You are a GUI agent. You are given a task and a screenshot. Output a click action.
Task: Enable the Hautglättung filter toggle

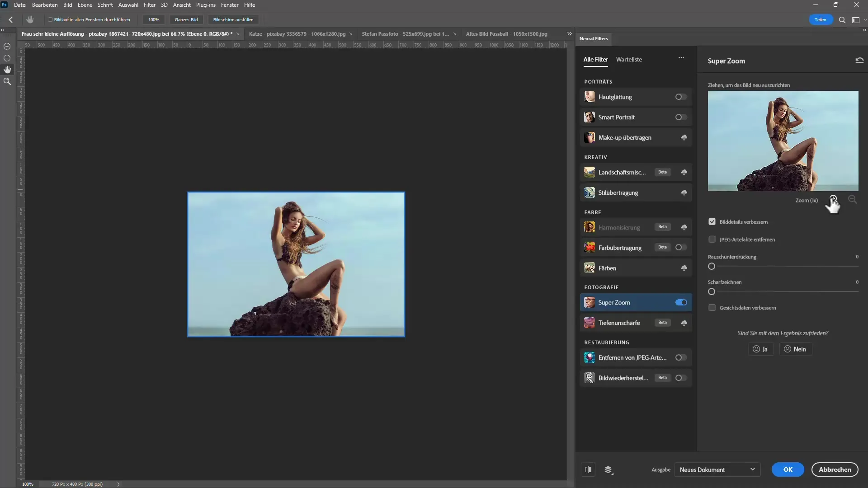(681, 97)
